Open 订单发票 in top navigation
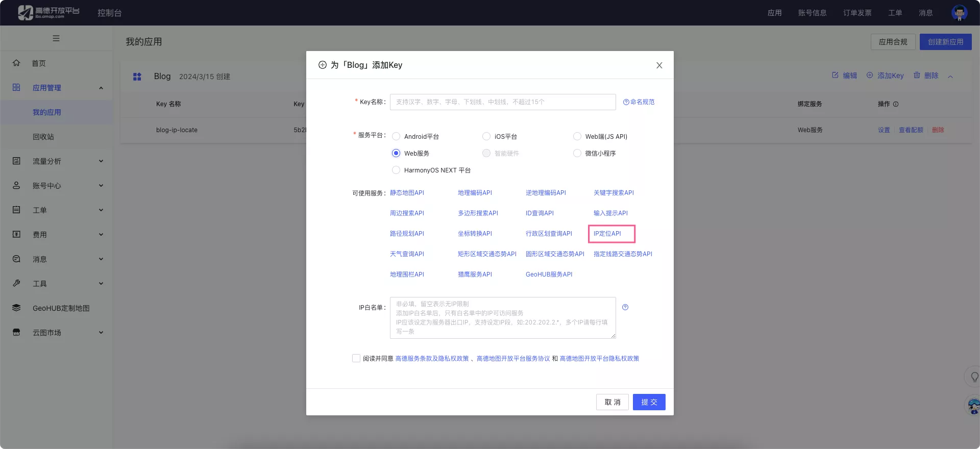This screenshot has width=980, height=449. click(857, 13)
